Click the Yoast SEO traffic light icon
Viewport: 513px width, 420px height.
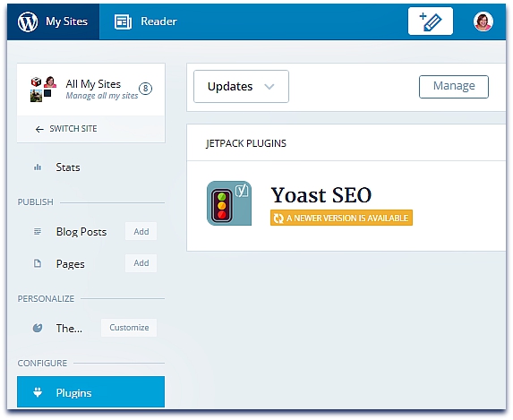[229, 203]
